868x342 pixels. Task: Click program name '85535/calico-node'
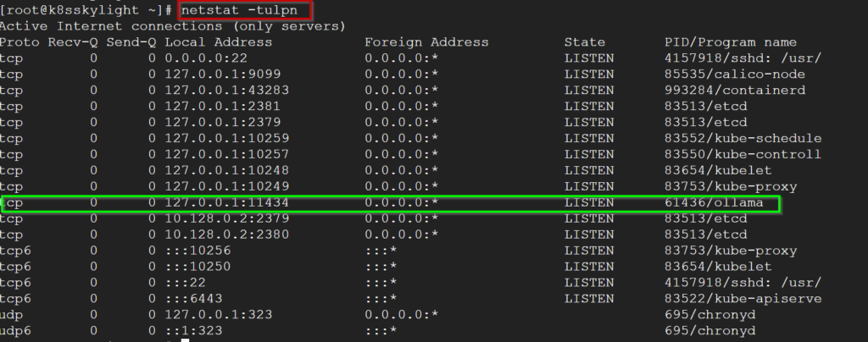point(735,74)
